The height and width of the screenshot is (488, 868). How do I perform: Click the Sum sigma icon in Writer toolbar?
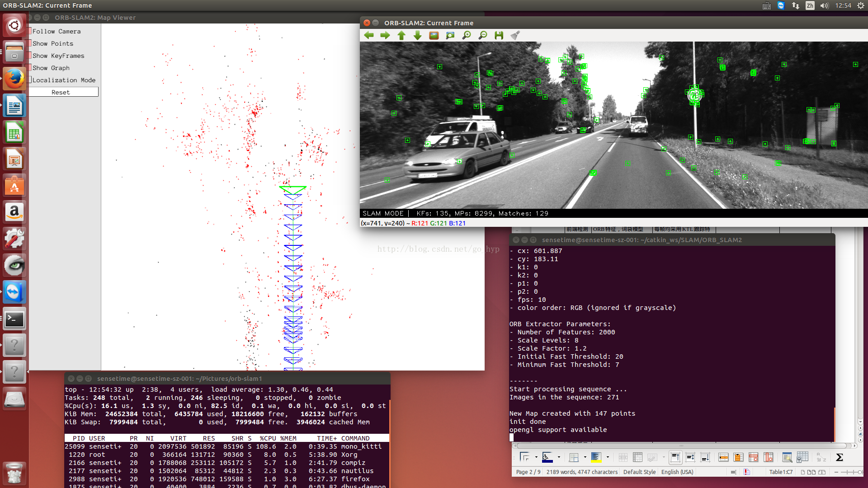(x=840, y=457)
